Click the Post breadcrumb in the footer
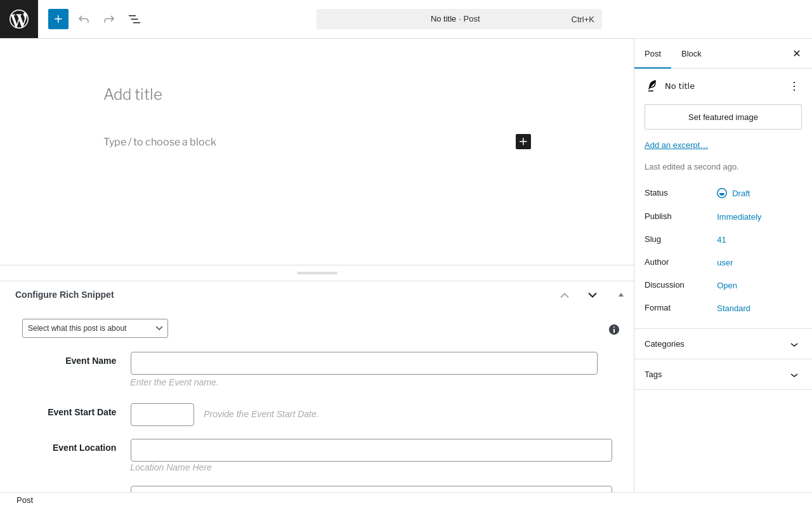The image size is (812, 508). point(25,500)
